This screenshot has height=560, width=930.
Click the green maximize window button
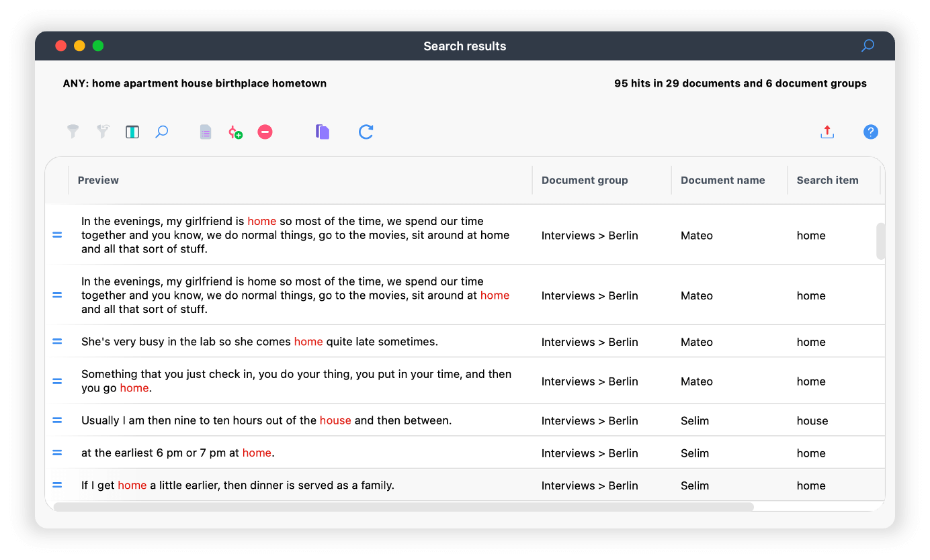(x=98, y=46)
